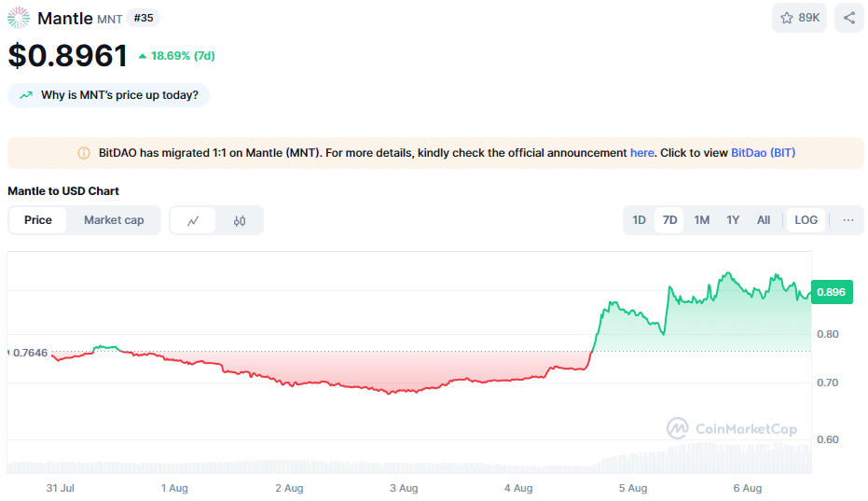Image resolution: width=868 pixels, height=501 pixels.
Task: Open 'Why is MNT's price up today?'
Action: [x=108, y=95]
